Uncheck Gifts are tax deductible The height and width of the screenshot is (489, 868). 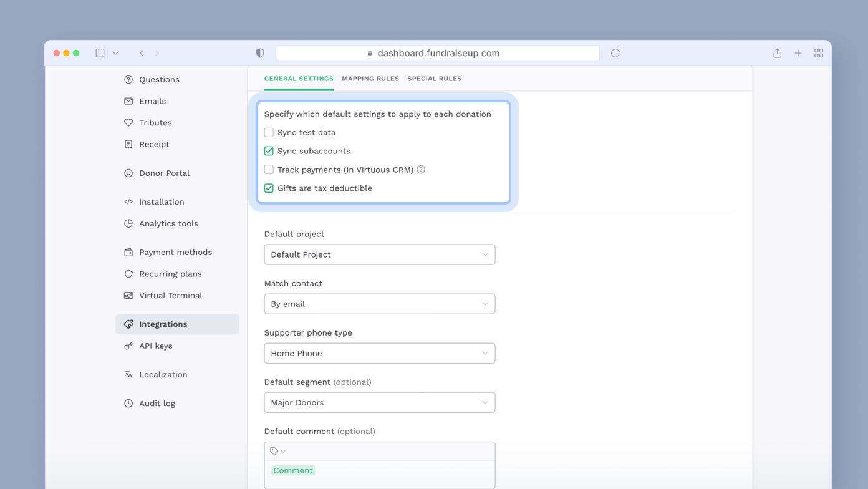coord(268,188)
